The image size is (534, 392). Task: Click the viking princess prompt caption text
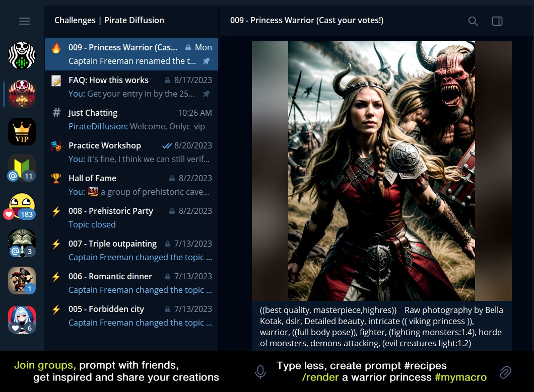tap(381, 326)
